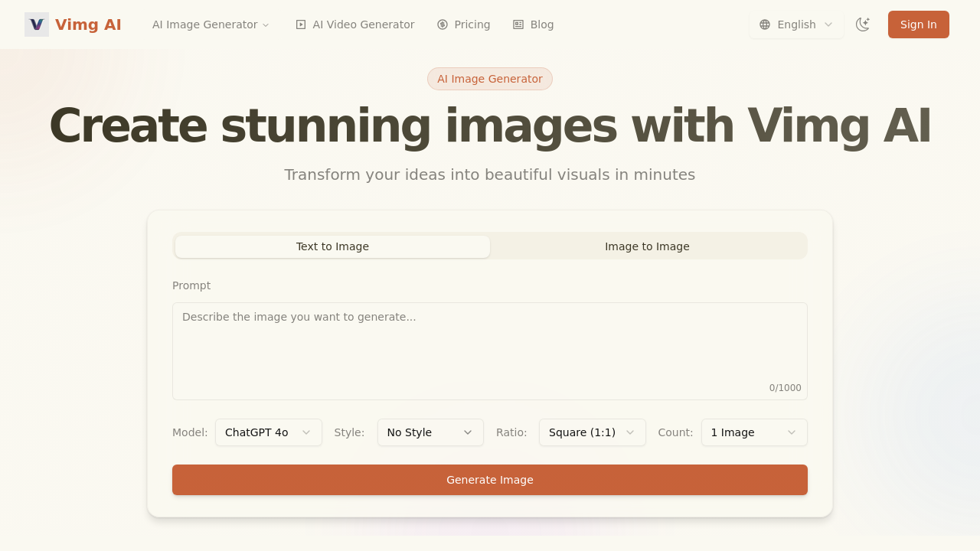Open the AI Image Generator nav menu
980x551 pixels.
click(211, 24)
